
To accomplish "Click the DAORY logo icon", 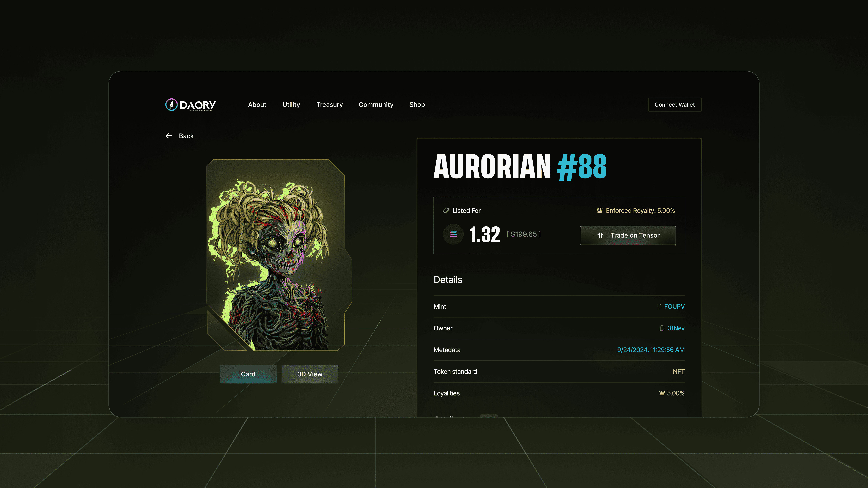I will (x=171, y=105).
